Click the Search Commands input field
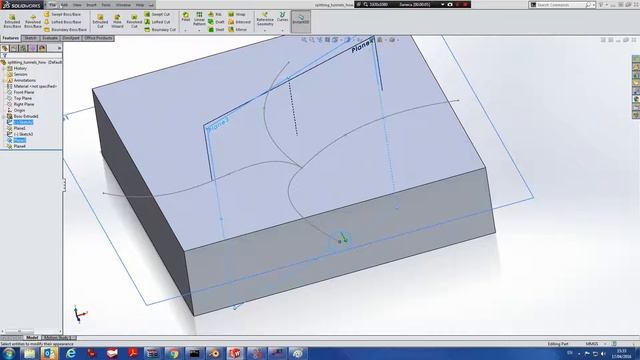This screenshot has width=640, height=360. pyautogui.click(x=561, y=5)
